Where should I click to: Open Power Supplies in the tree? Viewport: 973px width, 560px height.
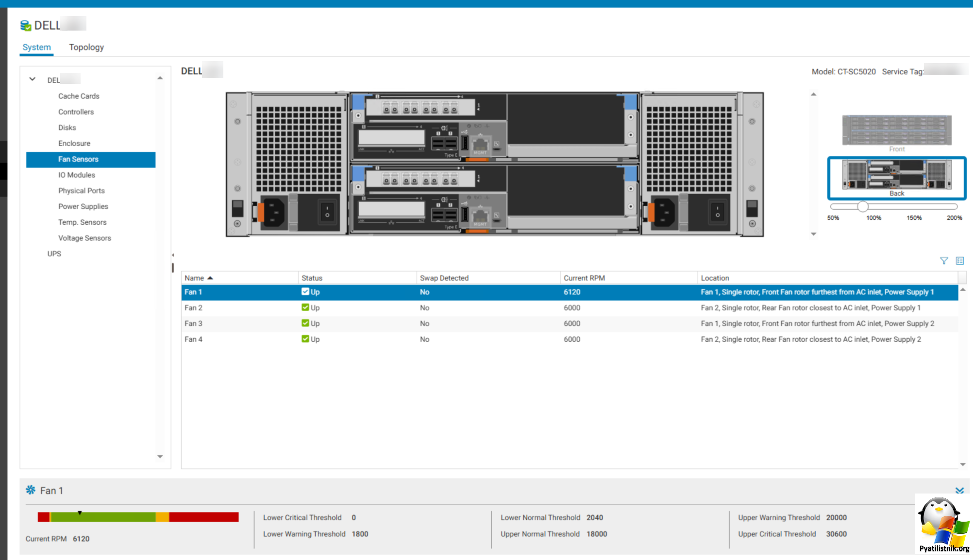pos(83,206)
